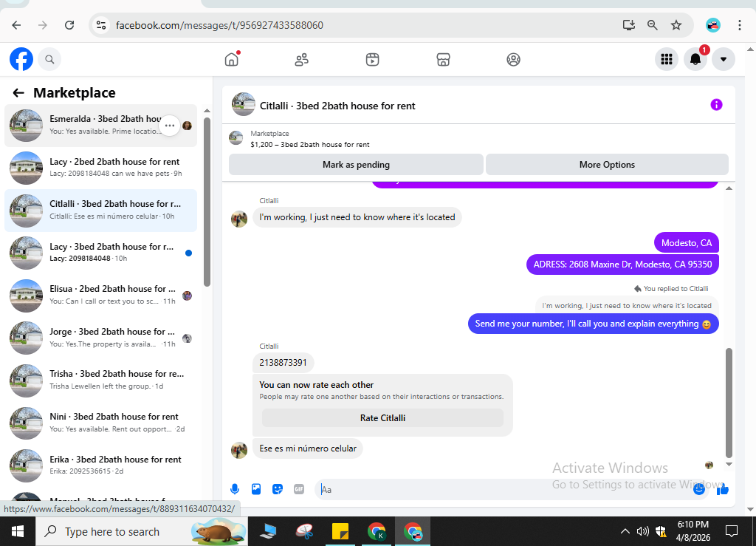Screen dimensions: 756x546
Task: Open the Groups icon in the top bar
Action: tap(514, 60)
